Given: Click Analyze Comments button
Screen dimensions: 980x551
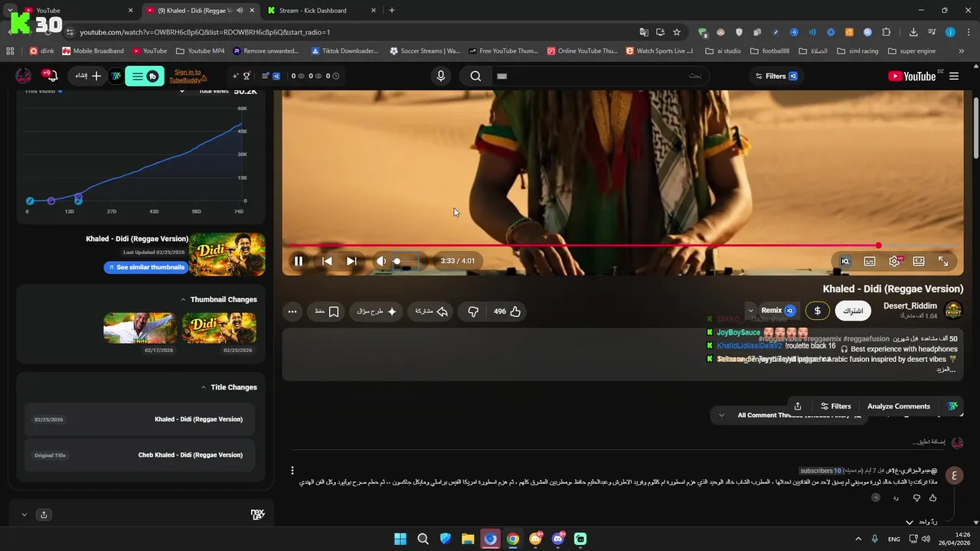Looking at the screenshot, I should point(899,406).
